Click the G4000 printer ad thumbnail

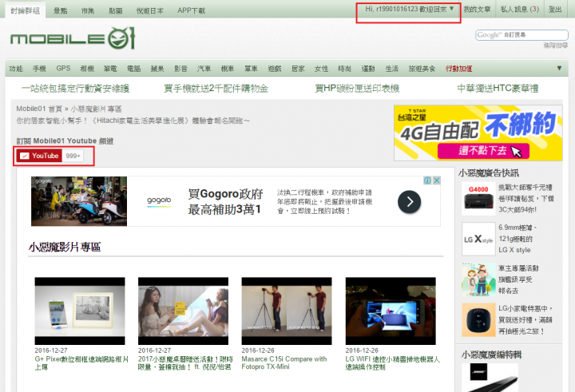pos(478,198)
